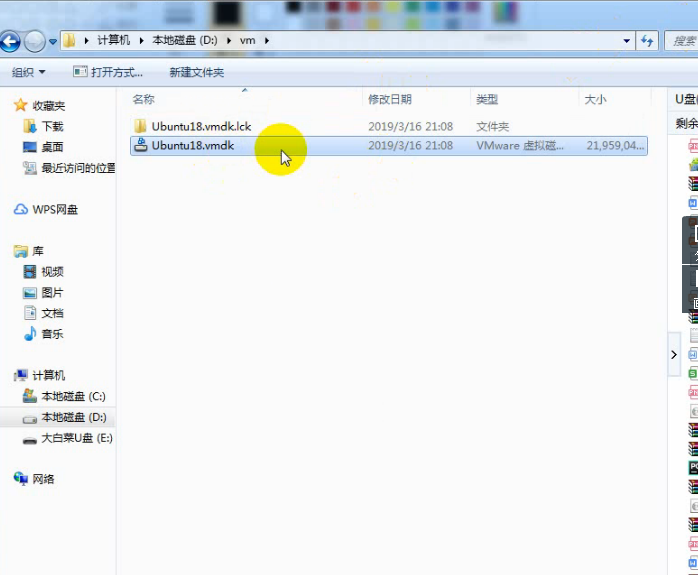This screenshot has width=698, height=575.
Task: Select 计算机 in the navigation pane
Action: [x=49, y=375]
